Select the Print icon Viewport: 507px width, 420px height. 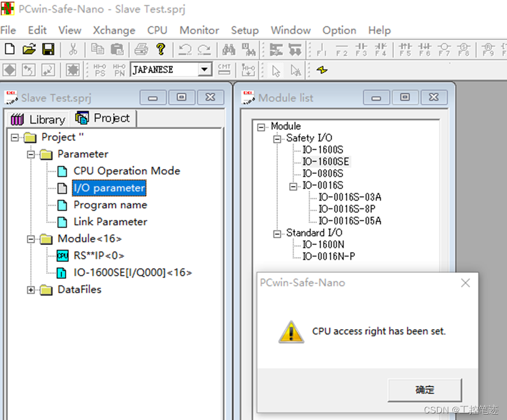pos(141,49)
